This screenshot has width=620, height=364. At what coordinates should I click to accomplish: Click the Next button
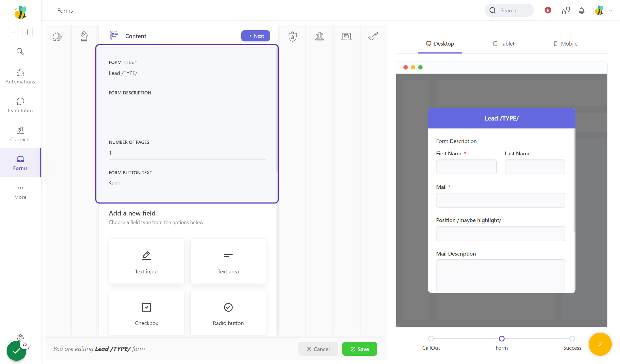point(256,36)
